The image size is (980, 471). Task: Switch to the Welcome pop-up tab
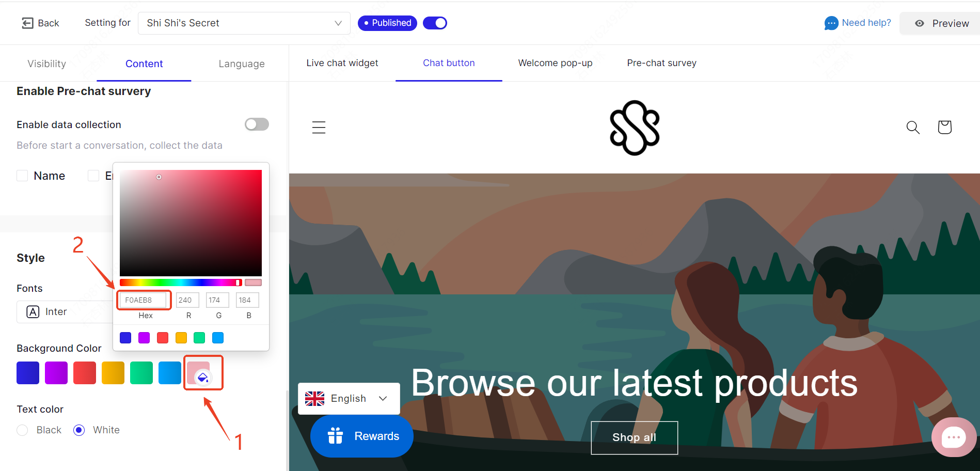tap(555, 63)
